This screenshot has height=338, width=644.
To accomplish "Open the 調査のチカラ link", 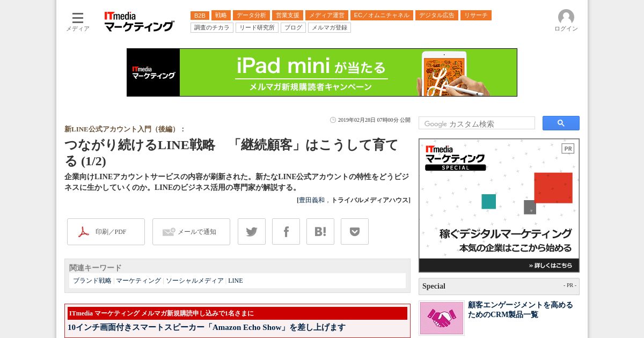I will pyautogui.click(x=212, y=27).
